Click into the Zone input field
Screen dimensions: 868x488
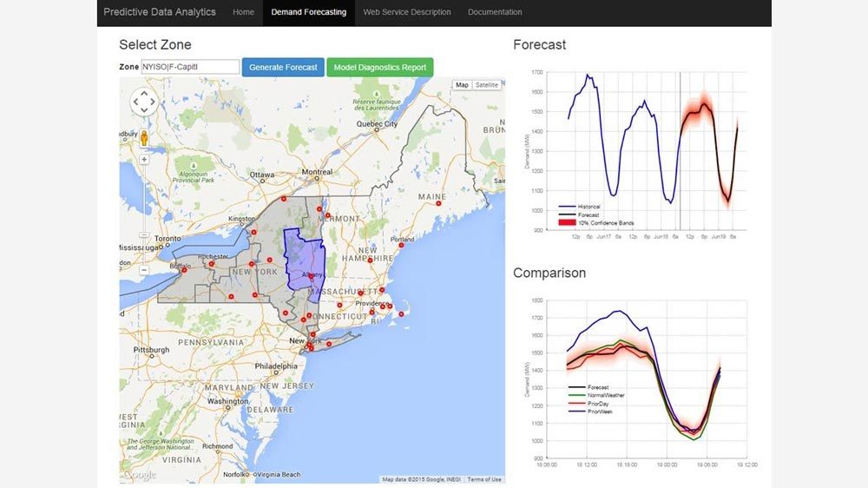click(190, 67)
